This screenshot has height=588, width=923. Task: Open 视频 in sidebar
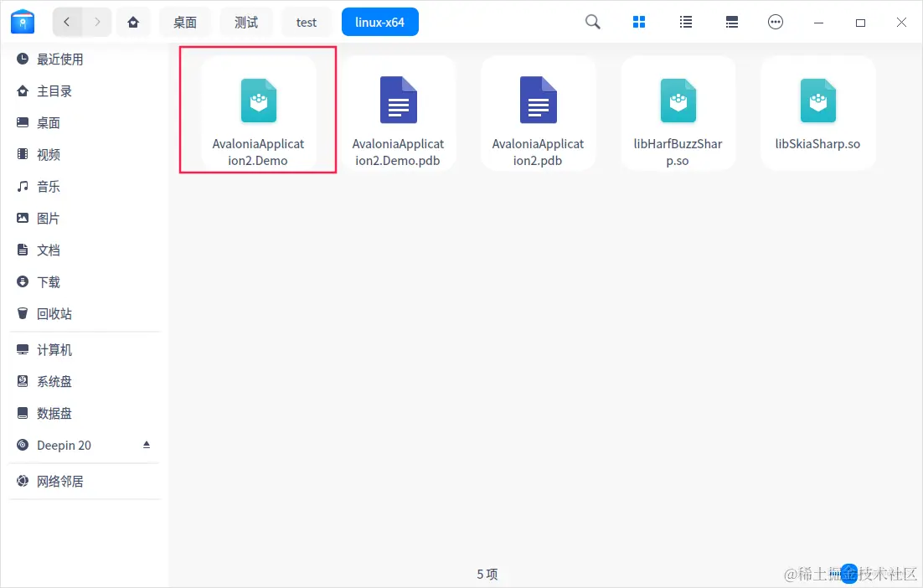85,154
